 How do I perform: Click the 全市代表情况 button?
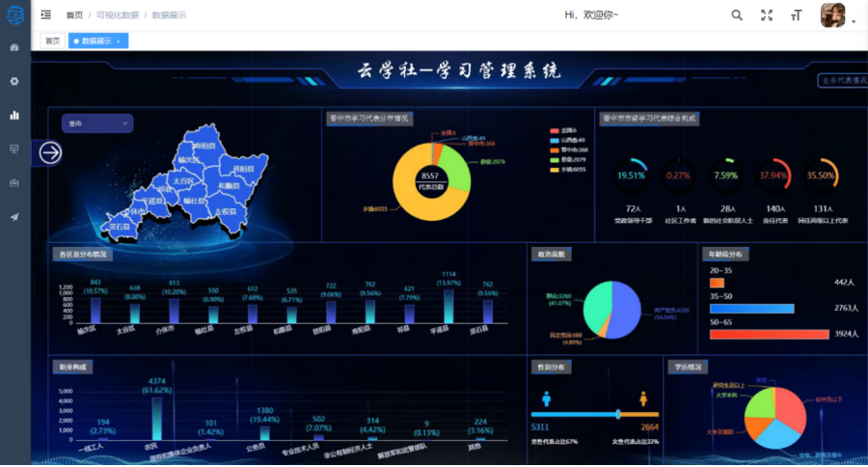point(843,80)
